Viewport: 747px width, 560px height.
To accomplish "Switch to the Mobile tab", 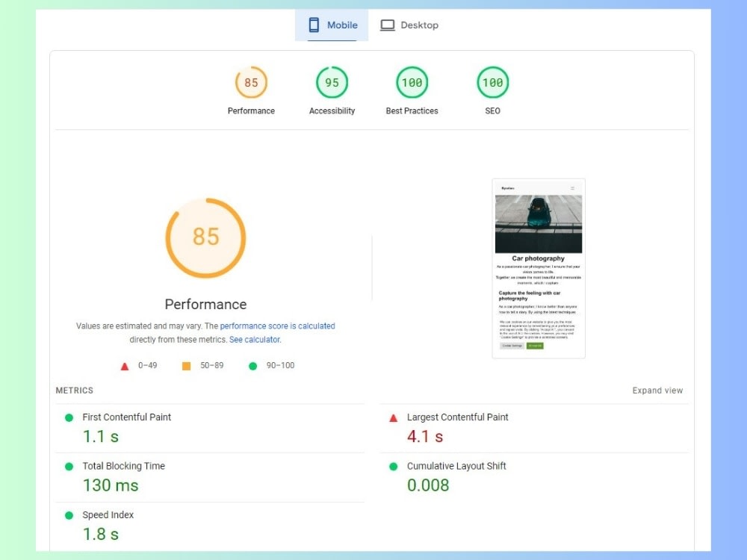I will (332, 25).
